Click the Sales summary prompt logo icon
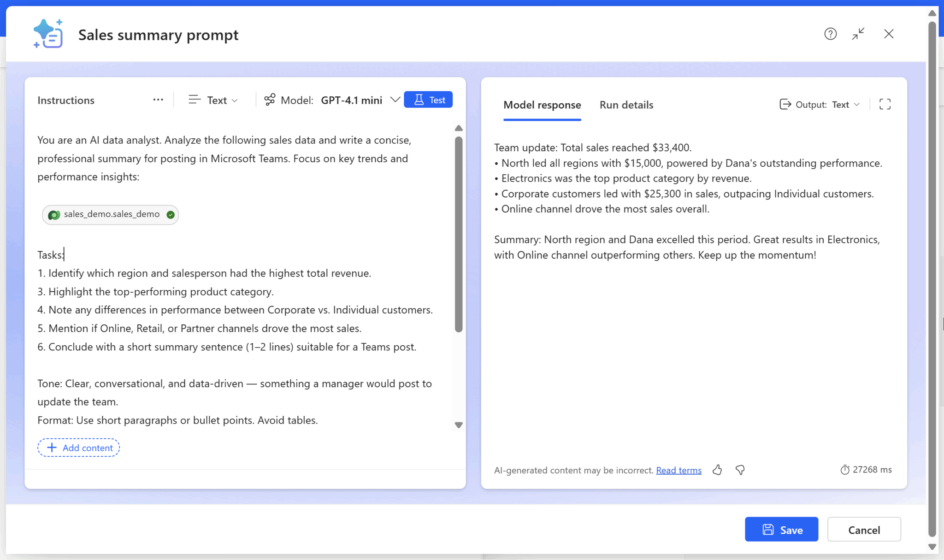Image resolution: width=944 pixels, height=560 pixels. [x=48, y=34]
